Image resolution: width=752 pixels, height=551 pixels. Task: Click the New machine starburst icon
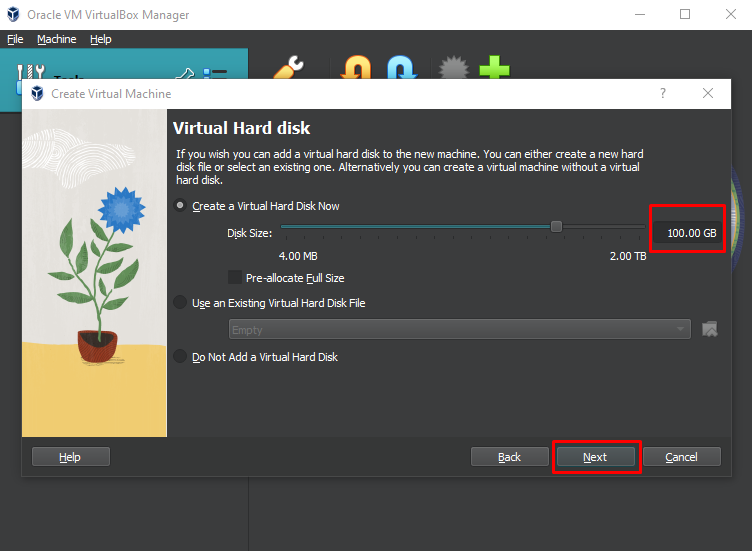454,68
